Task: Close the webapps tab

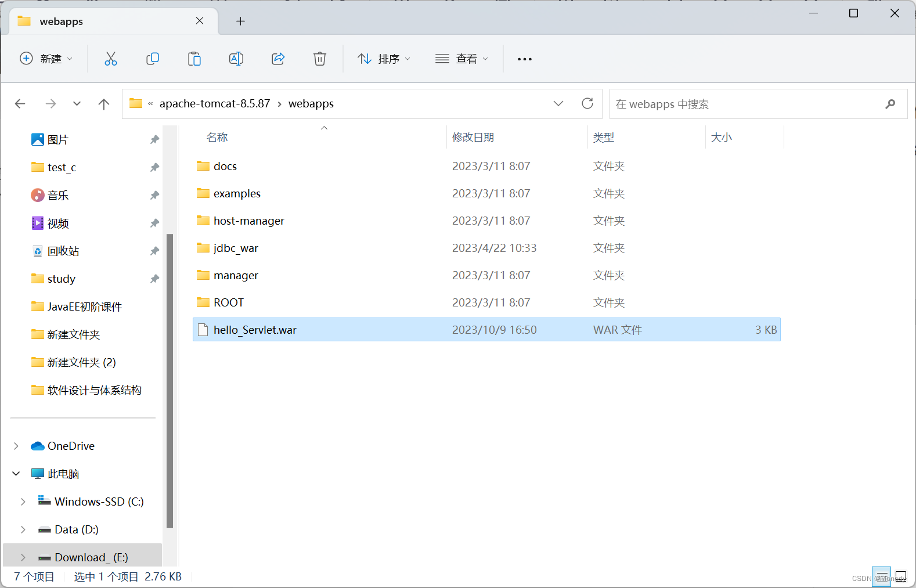Action: [x=200, y=21]
